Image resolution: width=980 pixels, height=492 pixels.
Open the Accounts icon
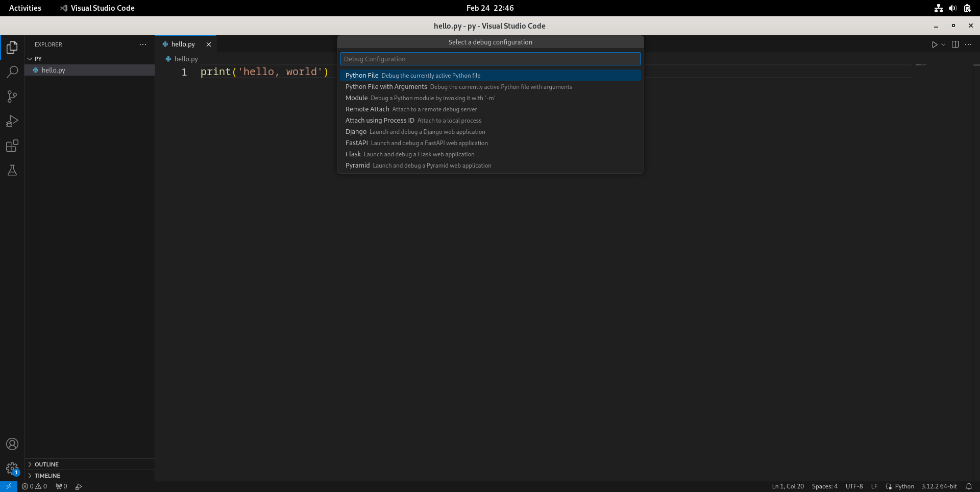click(12, 444)
